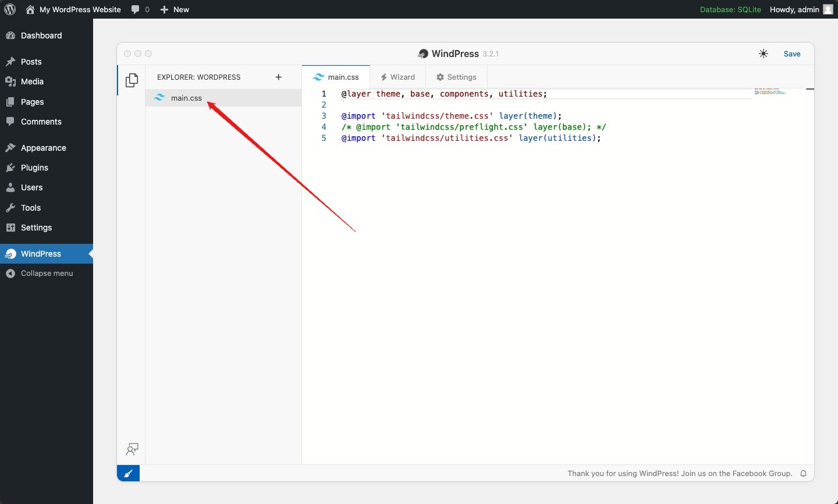Click the Tailwind icon on main.css tab
Viewport: 838px width, 504px height.
pyautogui.click(x=319, y=76)
